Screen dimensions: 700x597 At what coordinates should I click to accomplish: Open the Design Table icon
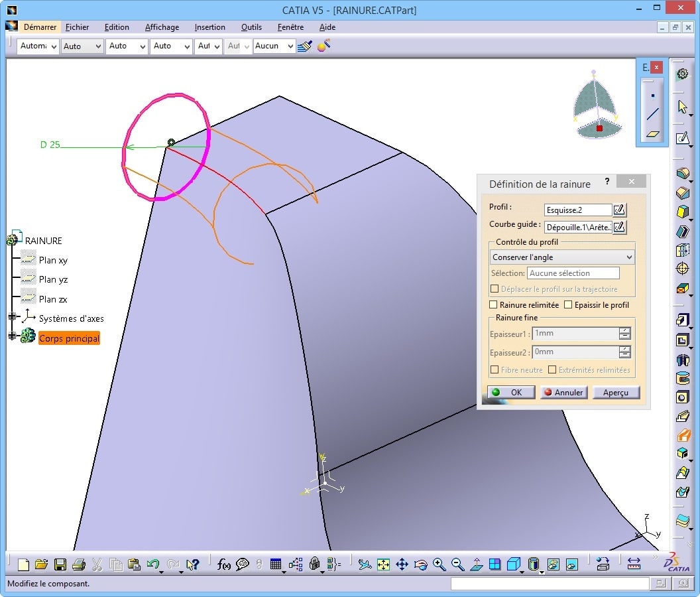tap(276, 564)
